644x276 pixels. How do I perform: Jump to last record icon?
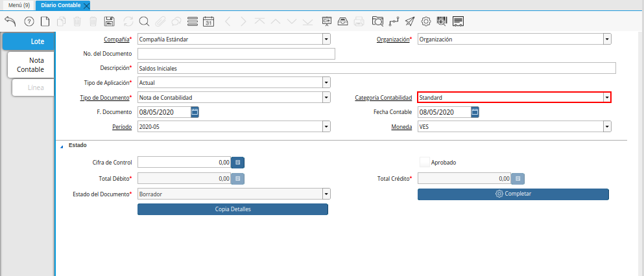click(x=307, y=21)
